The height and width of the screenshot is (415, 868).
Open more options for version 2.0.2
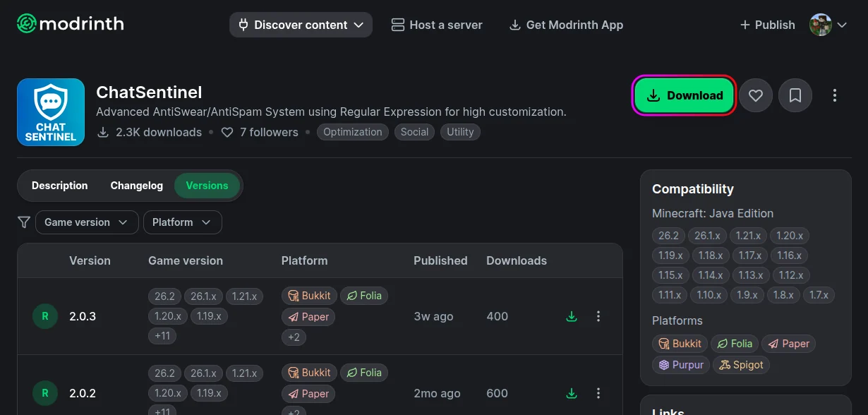coord(598,393)
